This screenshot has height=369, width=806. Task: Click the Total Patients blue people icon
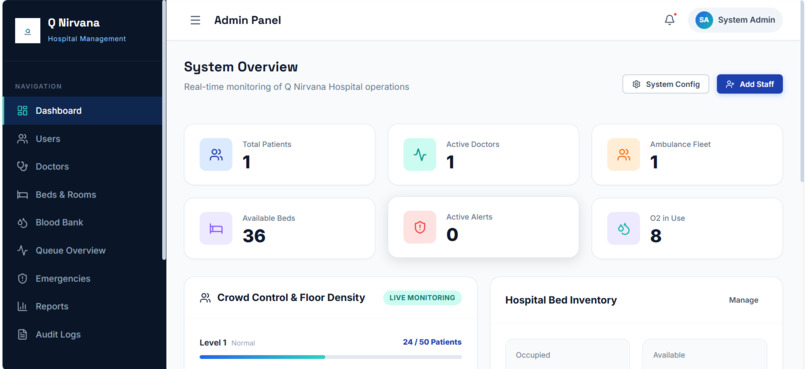[216, 154]
